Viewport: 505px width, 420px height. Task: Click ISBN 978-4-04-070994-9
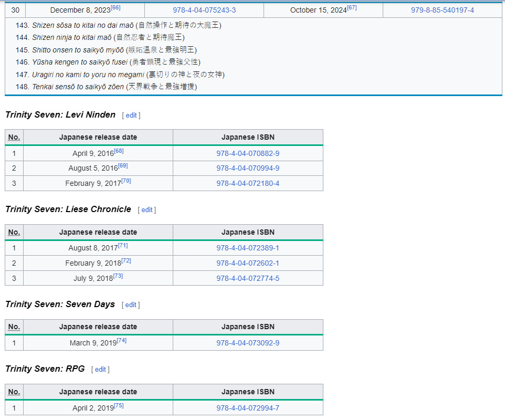[248, 168]
